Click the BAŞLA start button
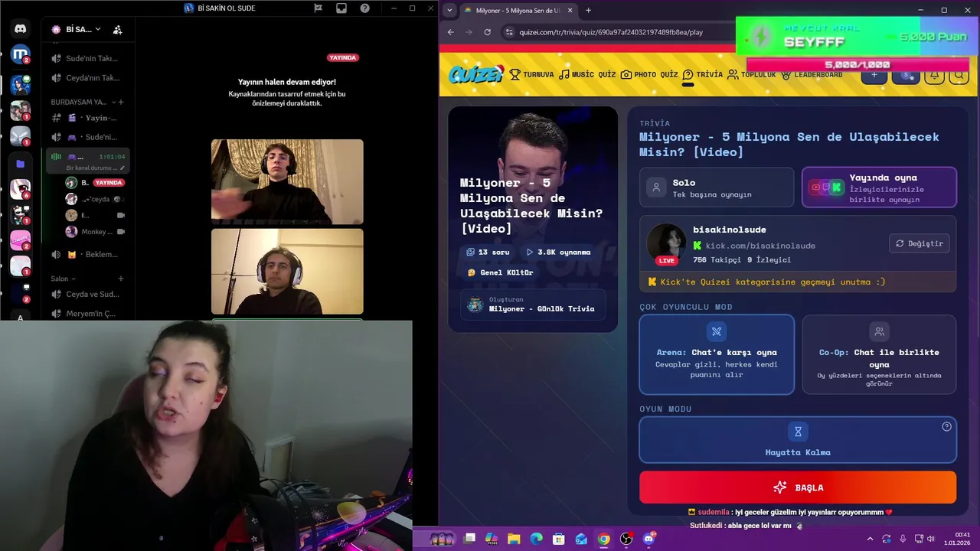This screenshot has width=980, height=551. click(x=798, y=487)
